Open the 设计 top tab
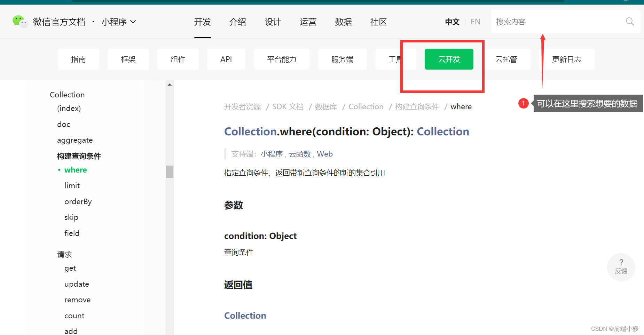The width and height of the screenshot is (644, 335). (273, 22)
